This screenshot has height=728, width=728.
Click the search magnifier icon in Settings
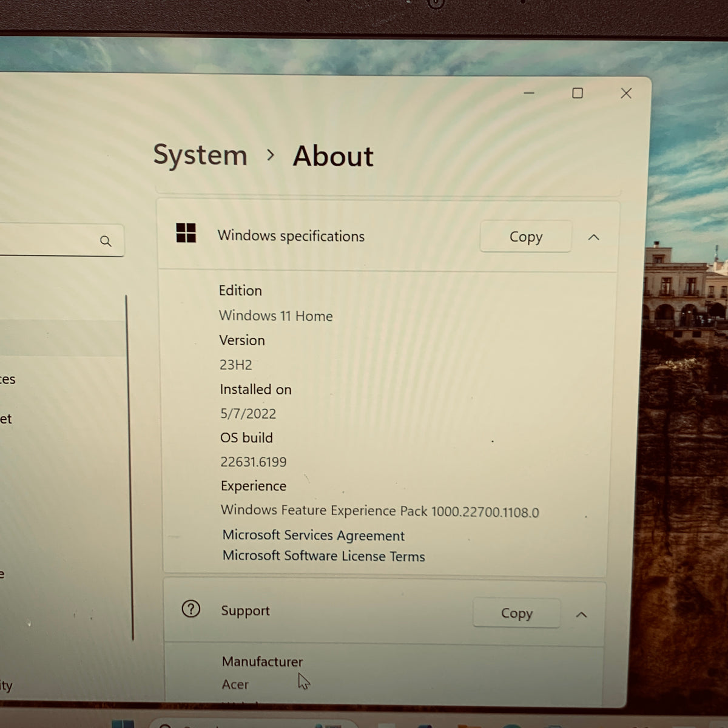(106, 241)
